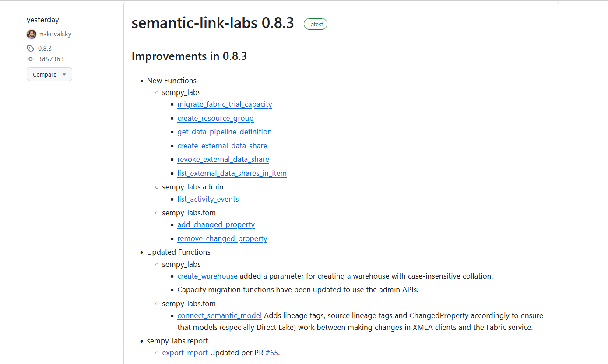The image size is (608, 364).
Task: Open the Compare dropdown
Action: 44,74
